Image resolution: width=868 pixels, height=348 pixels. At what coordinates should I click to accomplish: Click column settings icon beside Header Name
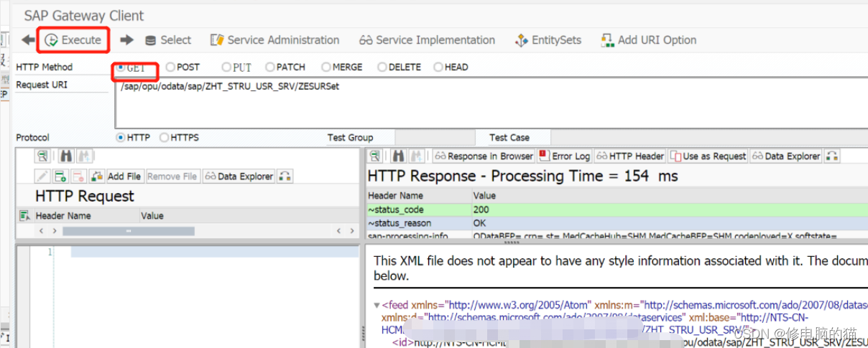(25, 215)
